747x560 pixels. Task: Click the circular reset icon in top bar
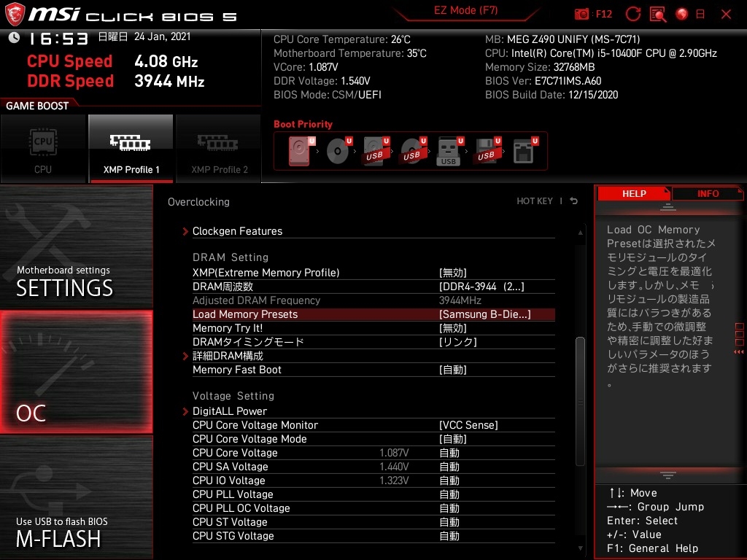(632, 14)
